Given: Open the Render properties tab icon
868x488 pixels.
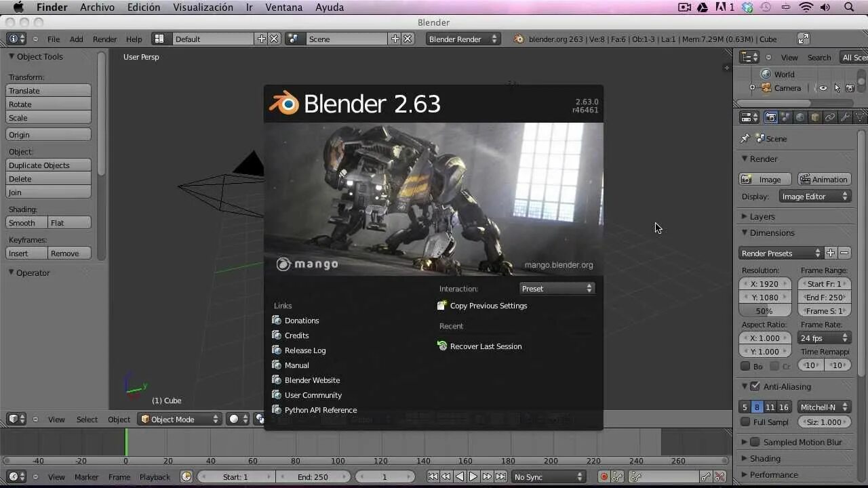Looking at the screenshot, I should [x=771, y=117].
